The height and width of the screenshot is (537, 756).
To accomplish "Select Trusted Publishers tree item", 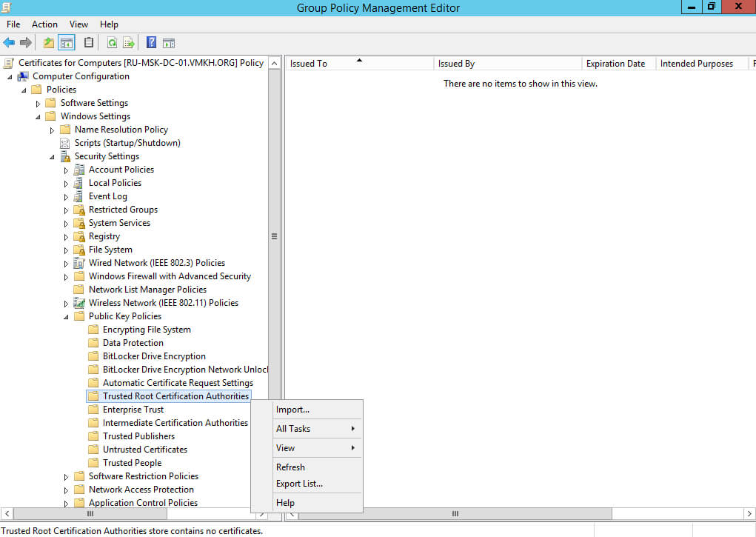I will coord(138,436).
